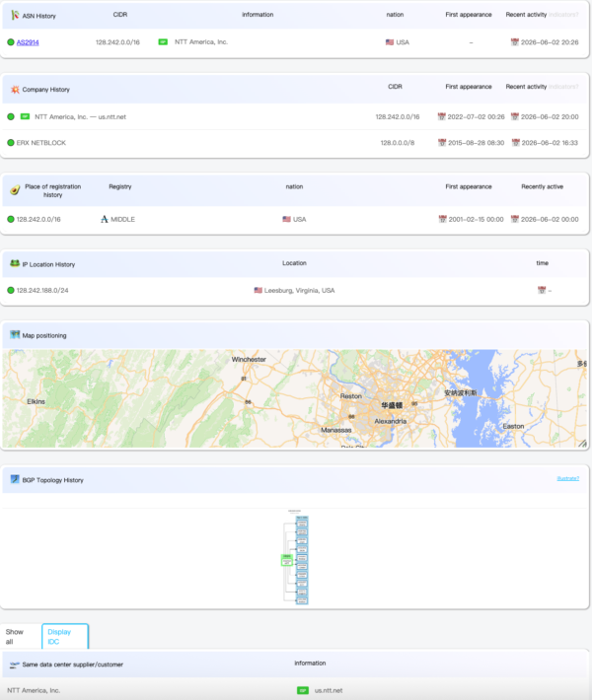
Task: Click the us.ntt.net text in the bottom row
Action: (x=329, y=690)
